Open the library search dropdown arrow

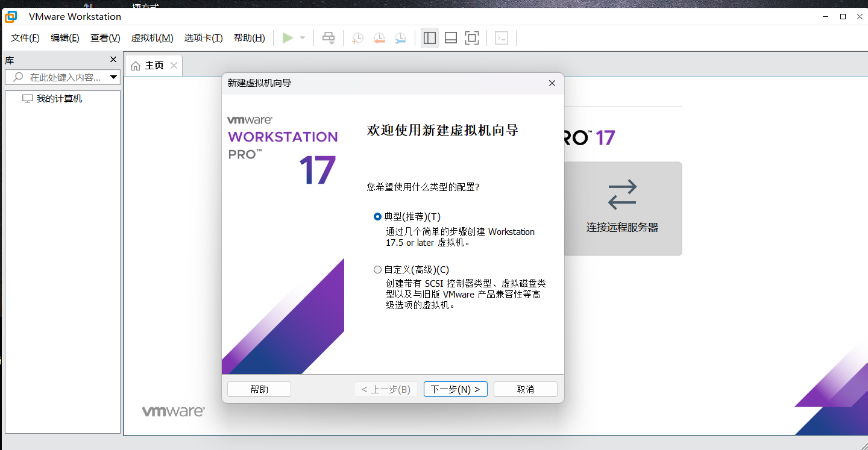[x=113, y=77]
